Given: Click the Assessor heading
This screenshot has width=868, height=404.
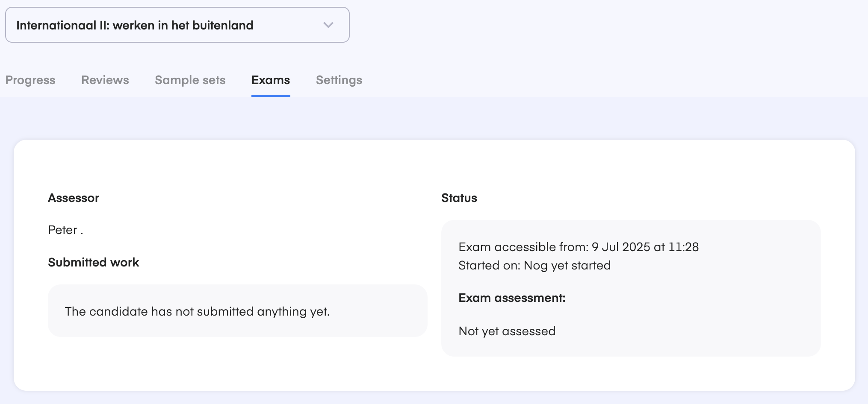Looking at the screenshot, I should 74,198.
